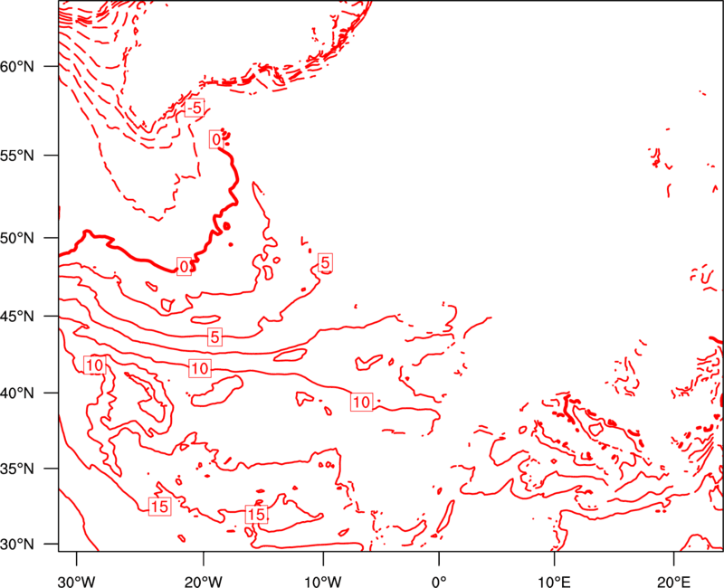The height and width of the screenshot is (588, 724).
Task: Click the 0 contour label near 48°N
Action: pyautogui.click(x=184, y=266)
